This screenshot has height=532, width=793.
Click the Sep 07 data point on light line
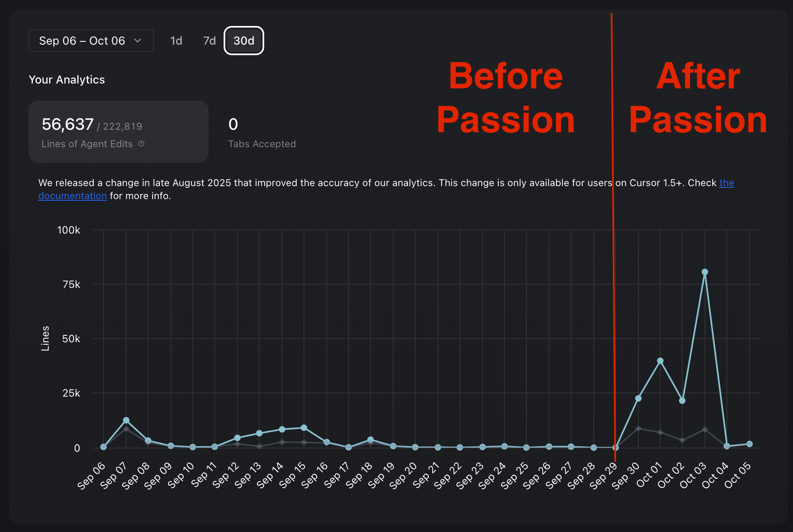(126, 420)
